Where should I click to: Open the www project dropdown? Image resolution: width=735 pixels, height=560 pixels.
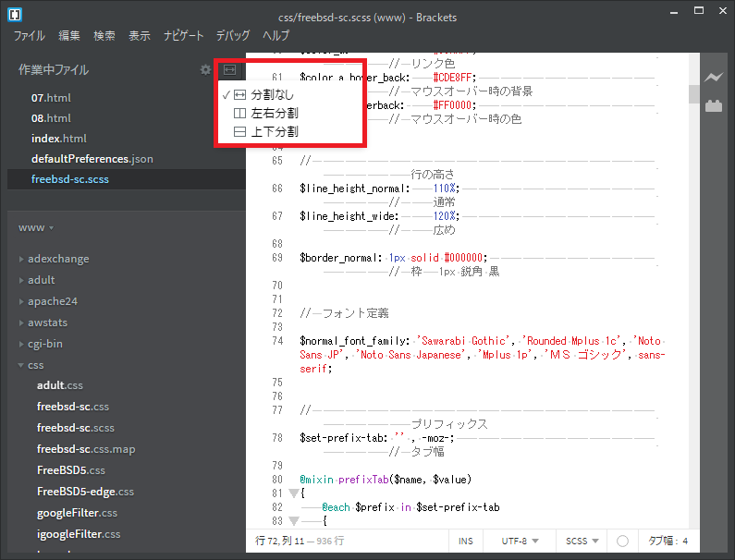pyautogui.click(x=36, y=227)
